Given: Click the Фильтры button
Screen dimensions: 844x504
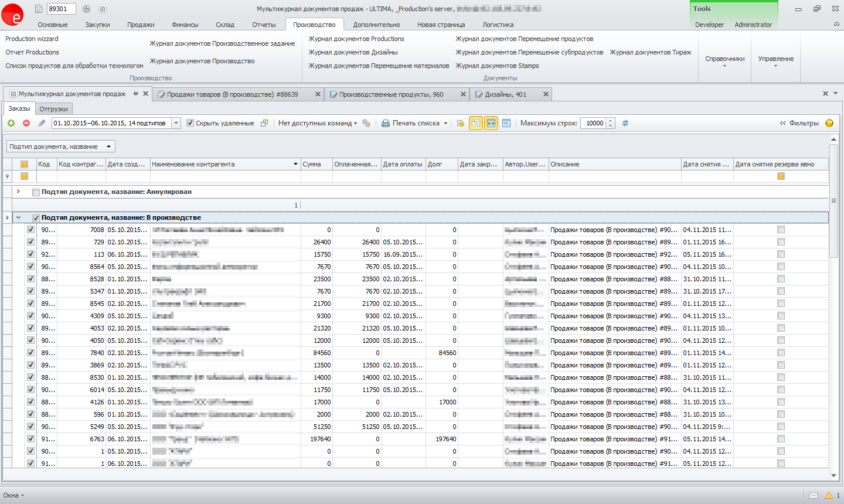Looking at the screenshot, I should point(799,123).
